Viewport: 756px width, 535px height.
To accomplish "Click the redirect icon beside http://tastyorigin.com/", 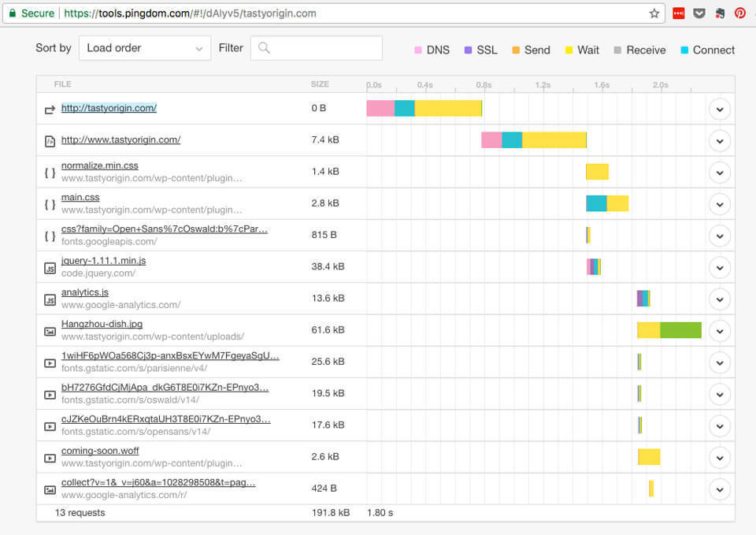I will coord(50,110).
